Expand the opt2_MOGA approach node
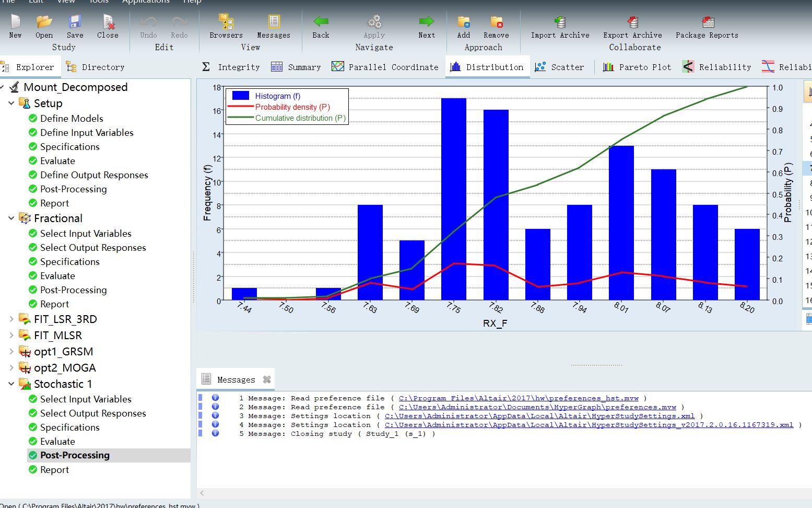 coord(11,367)
